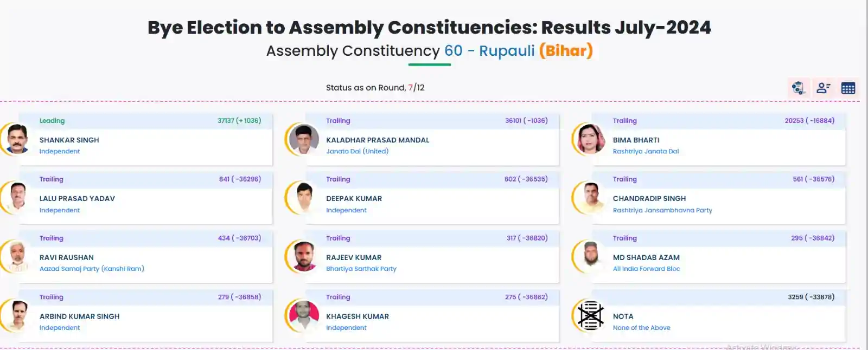Open Shankar Singh's candidate photo
868x350 pixels.
click(16, 139)
